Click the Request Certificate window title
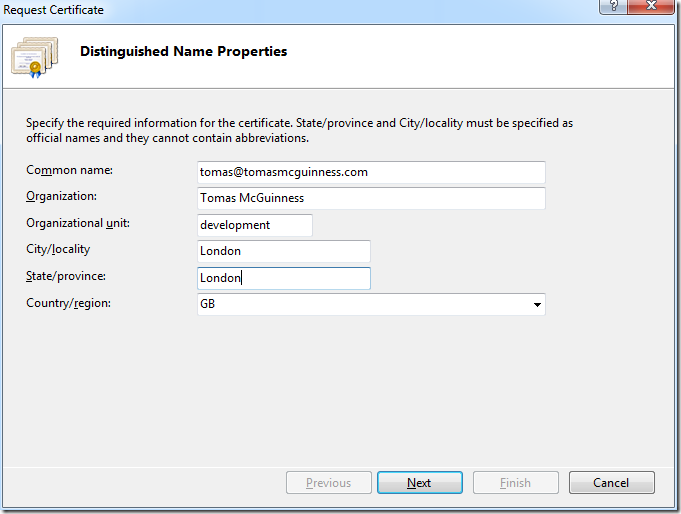Viewport: 681px width, 514px height. pos(53,10)
